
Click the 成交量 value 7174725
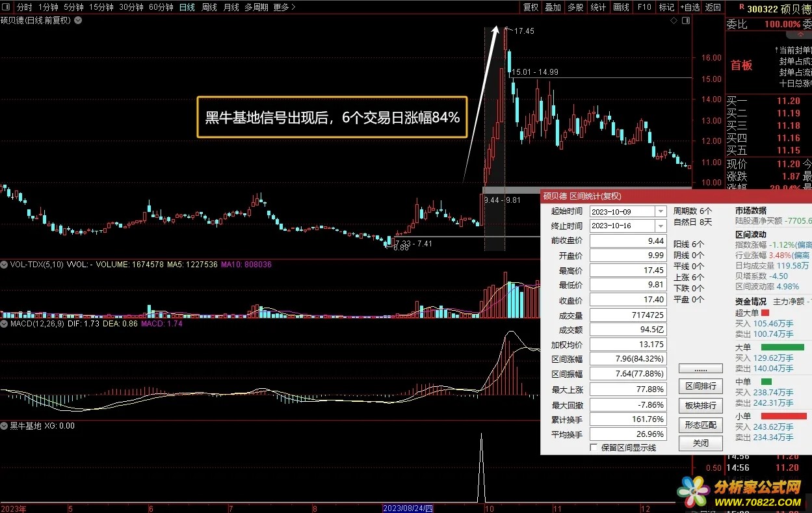[x=628, y=315]
